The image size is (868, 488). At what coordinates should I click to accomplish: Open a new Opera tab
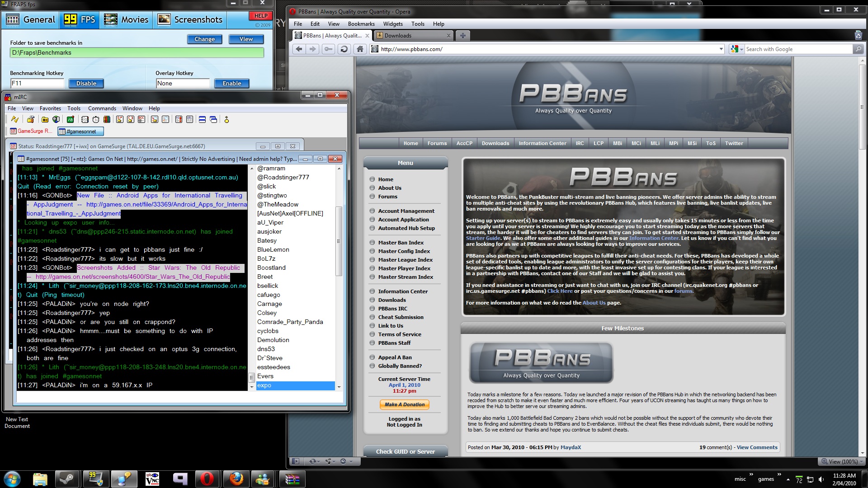pos(462,36)
